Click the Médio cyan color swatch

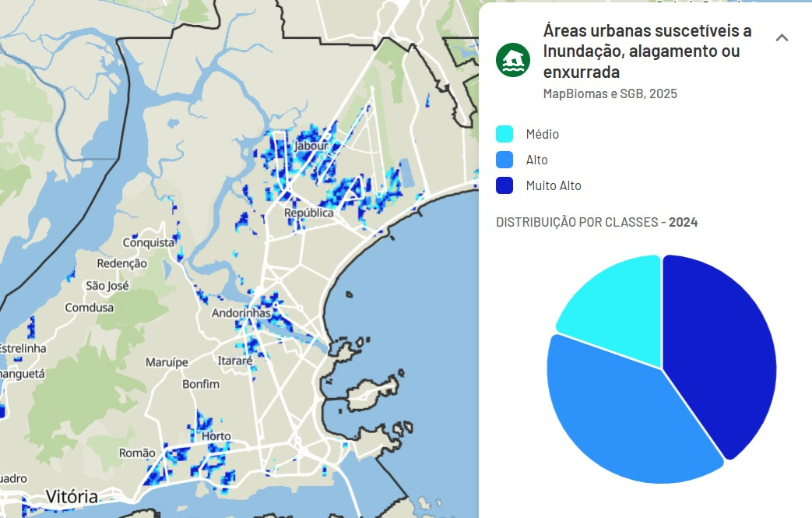504,134
